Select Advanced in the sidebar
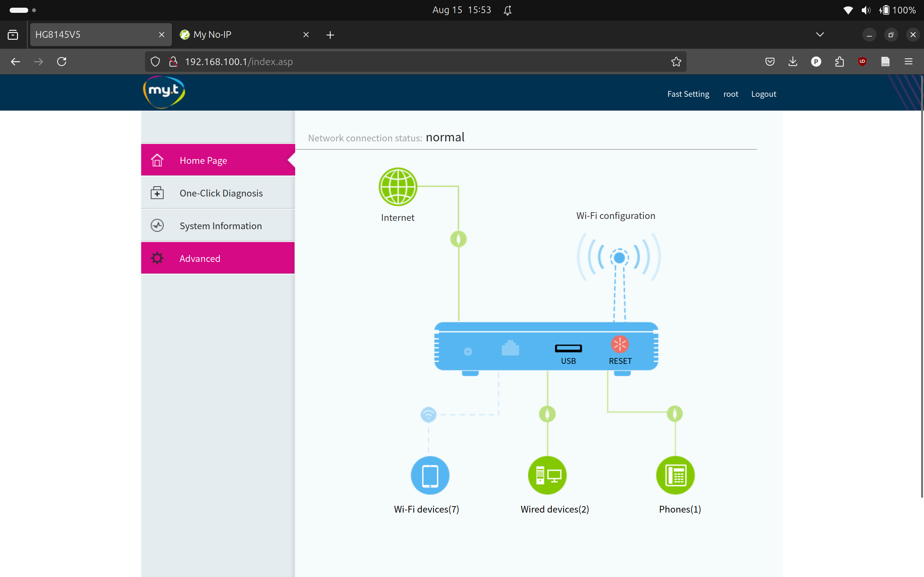 click(x=200, y=258)
